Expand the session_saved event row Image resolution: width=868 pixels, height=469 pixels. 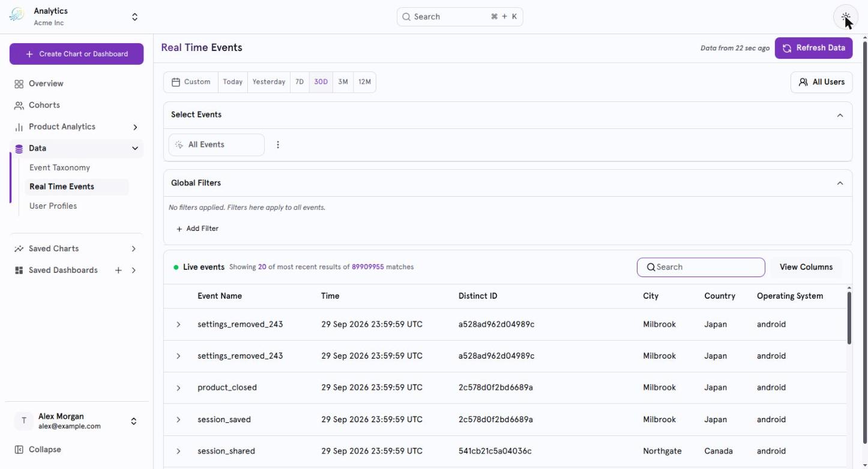tap(178, 420)
